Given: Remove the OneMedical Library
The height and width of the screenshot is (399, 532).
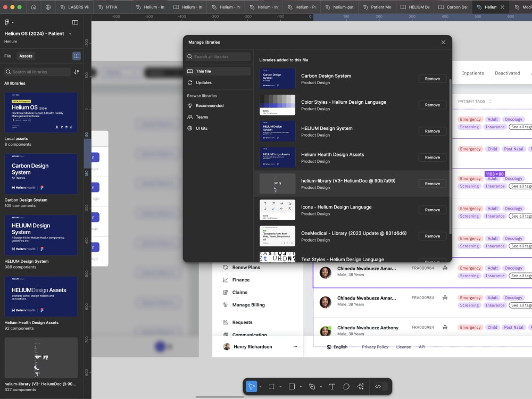Looking at the screenshot, I should click(x=432, y=236).
